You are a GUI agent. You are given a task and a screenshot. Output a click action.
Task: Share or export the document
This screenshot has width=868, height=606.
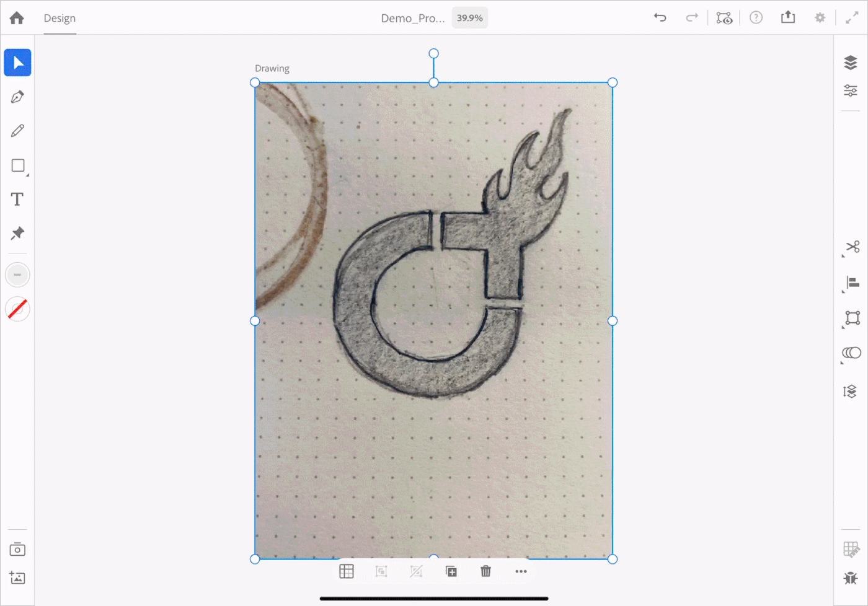(787, 17)
